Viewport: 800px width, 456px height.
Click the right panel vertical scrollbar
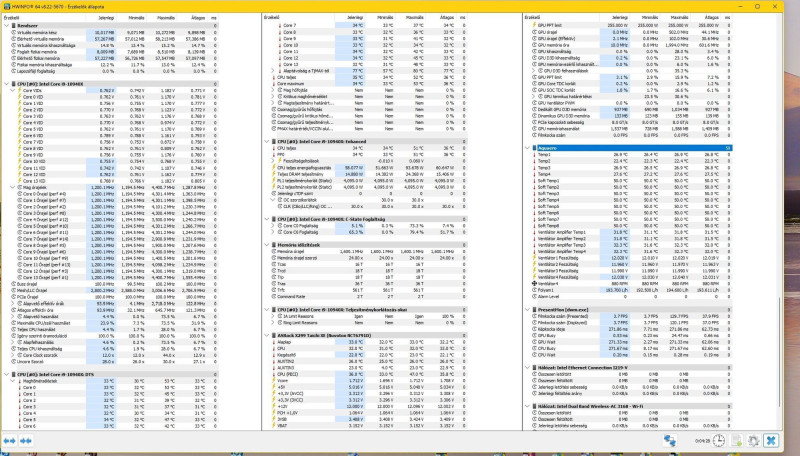[780, 352]
